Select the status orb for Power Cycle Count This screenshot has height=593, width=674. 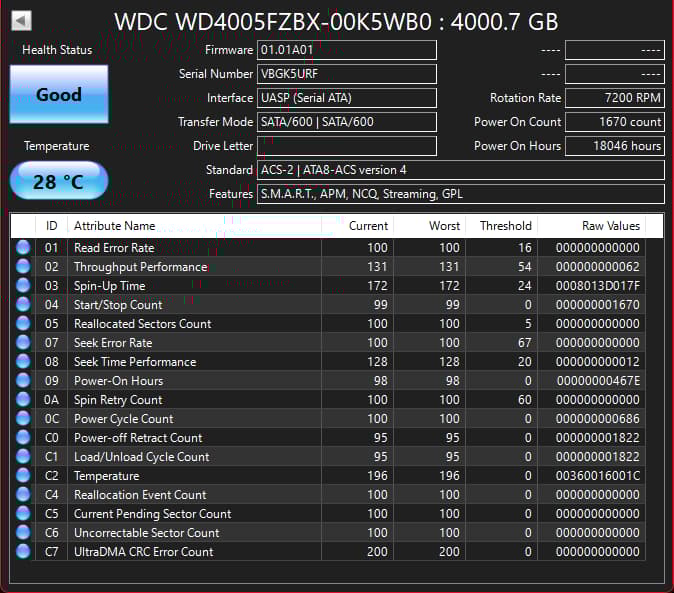click(23, 419)
